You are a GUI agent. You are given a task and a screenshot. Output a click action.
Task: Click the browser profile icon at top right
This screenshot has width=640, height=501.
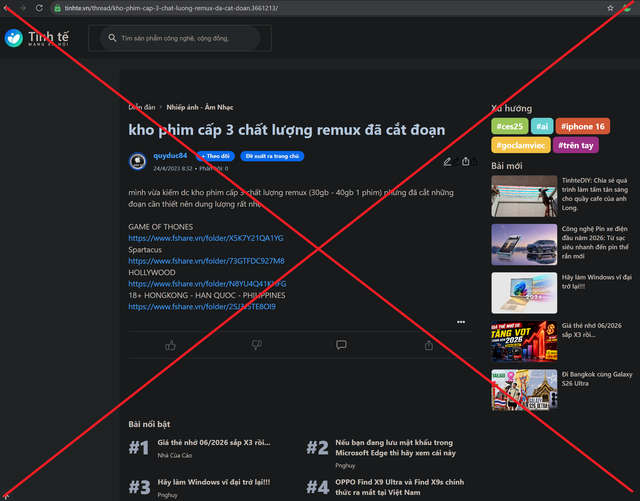(627, 8)
